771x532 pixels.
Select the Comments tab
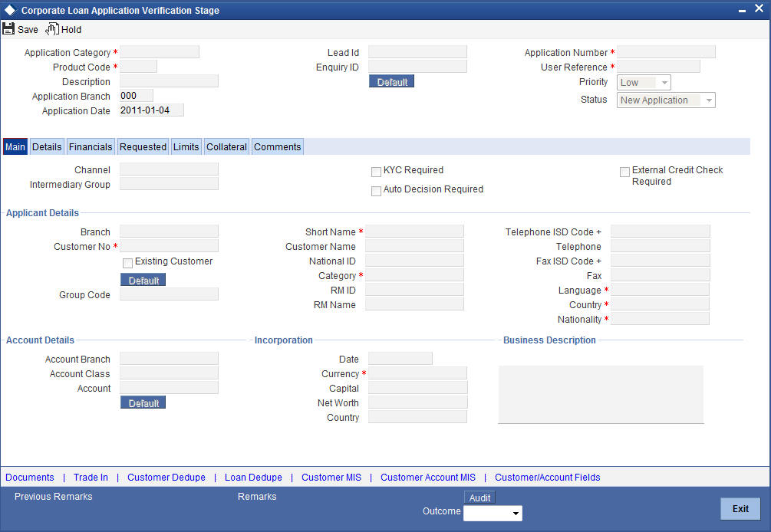[277, 146]
